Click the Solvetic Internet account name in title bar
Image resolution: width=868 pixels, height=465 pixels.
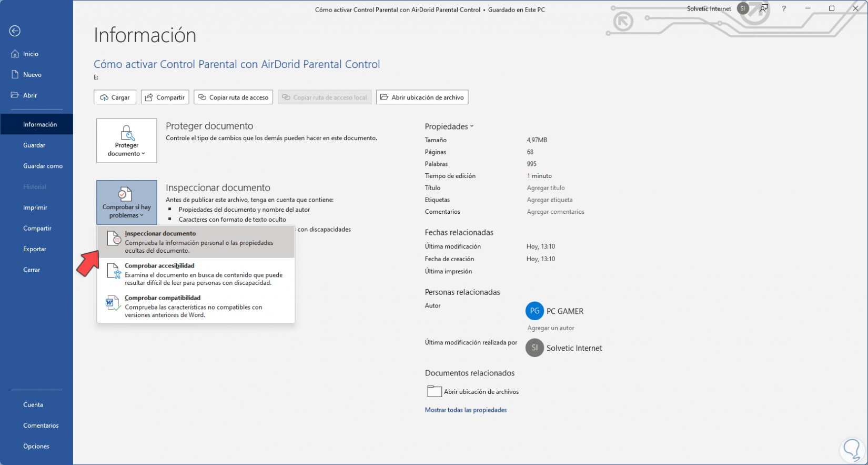coord(709,8)
